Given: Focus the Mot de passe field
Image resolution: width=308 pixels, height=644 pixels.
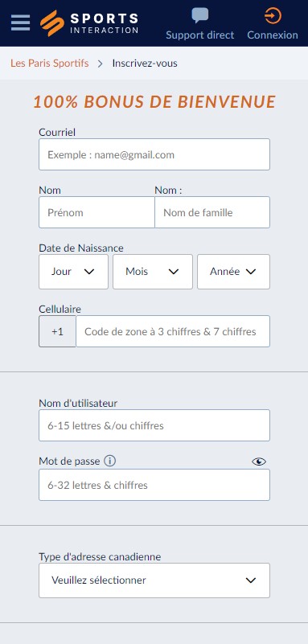Looking at the screenshot, I should point(154,485).
